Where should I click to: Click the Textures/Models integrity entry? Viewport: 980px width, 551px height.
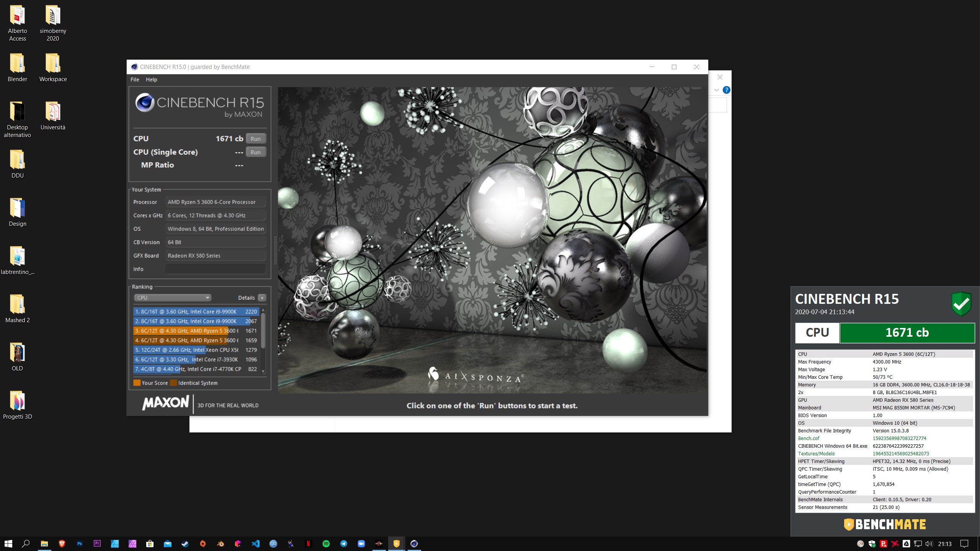885,454
